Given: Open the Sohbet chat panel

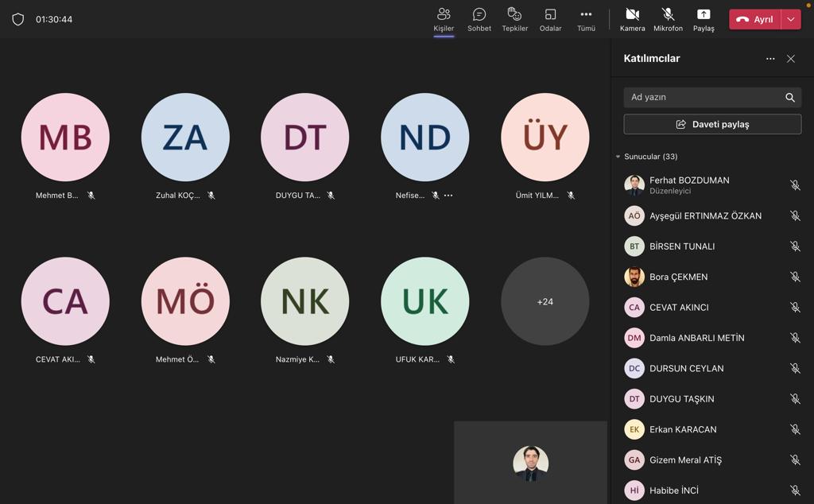Looking at the screenshot, I should pos(479,20).
